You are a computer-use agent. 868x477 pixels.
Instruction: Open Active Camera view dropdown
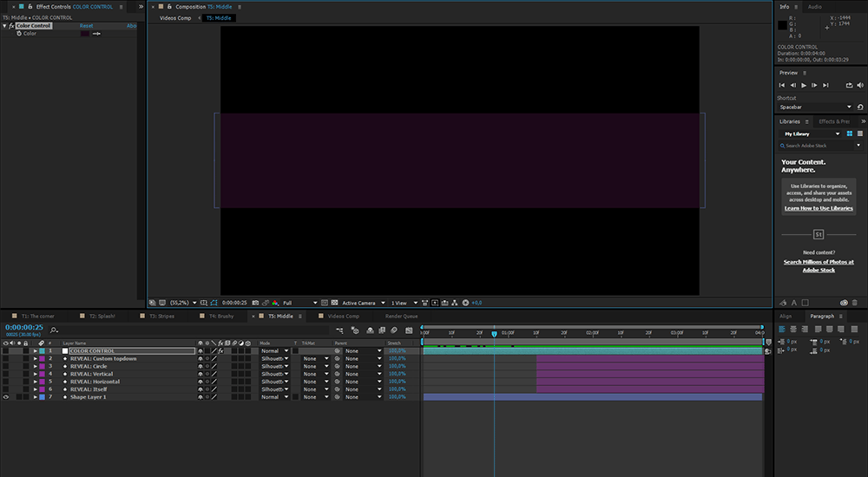coord(363,303)
